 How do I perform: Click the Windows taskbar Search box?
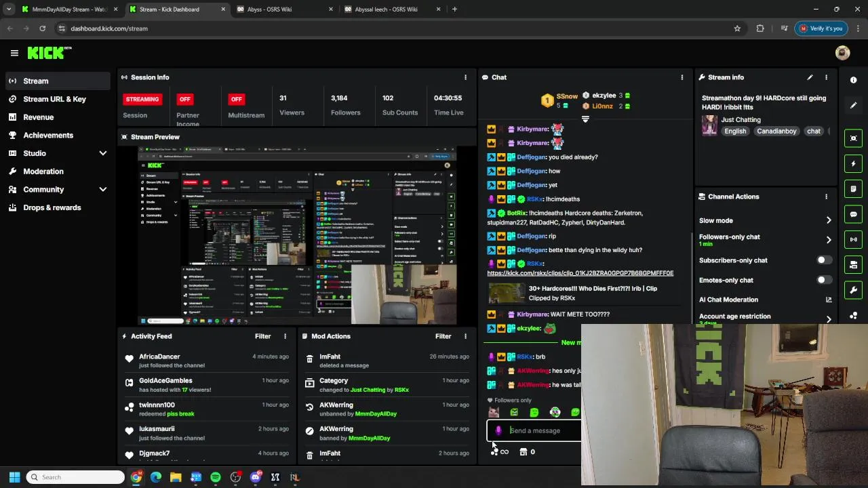tap(75, 477)
